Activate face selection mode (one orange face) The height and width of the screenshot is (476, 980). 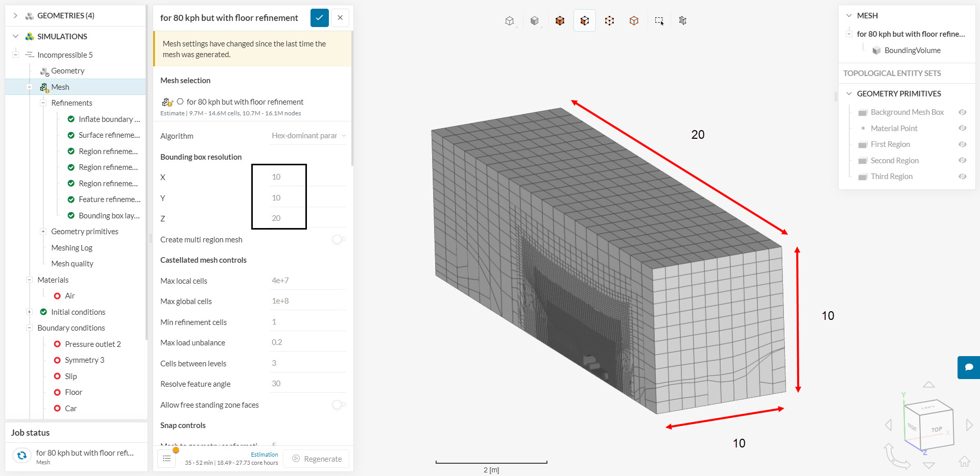(585, 21)
